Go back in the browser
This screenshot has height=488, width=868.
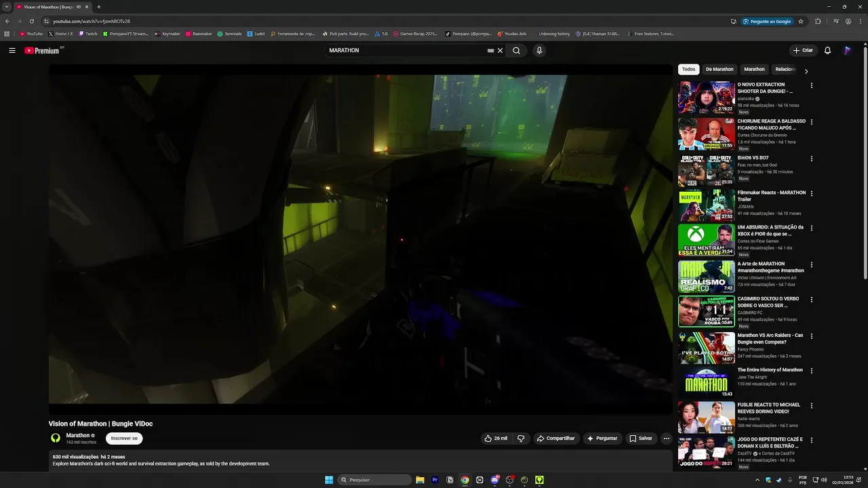point(7,21)
